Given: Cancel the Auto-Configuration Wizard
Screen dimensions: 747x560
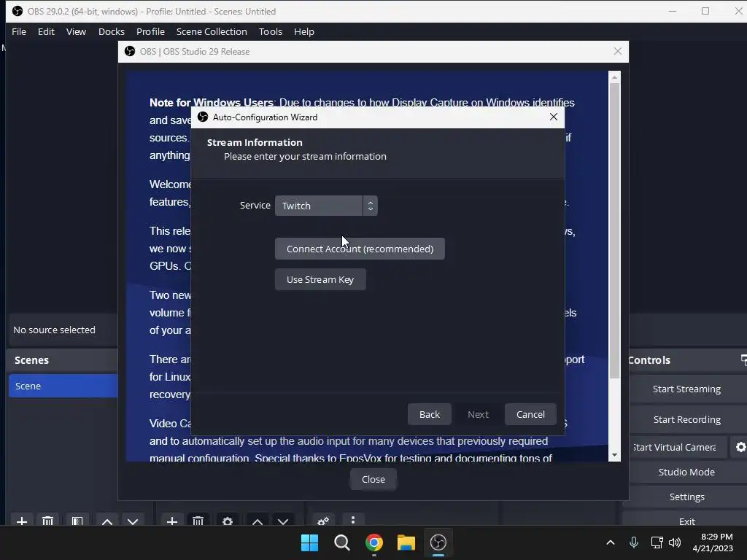Looking at the screenshot, I should point(530,414).
